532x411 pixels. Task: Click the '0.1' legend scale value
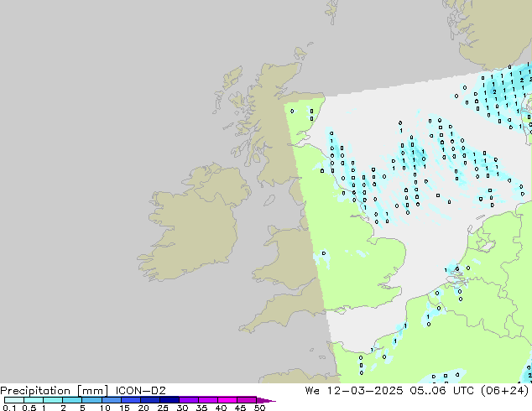pos(9,408)
